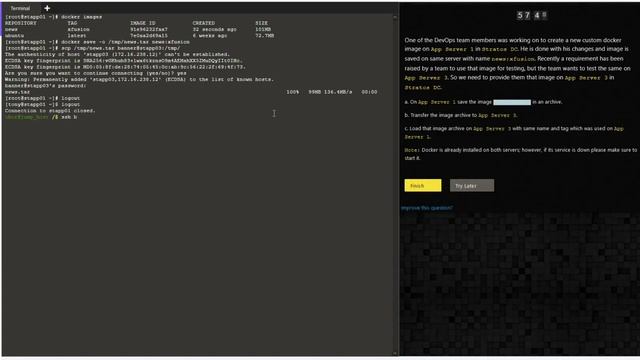This screenshot has height=360, width=640.
Task: Click the Try Later button
Action: click(x=472, y=185)
